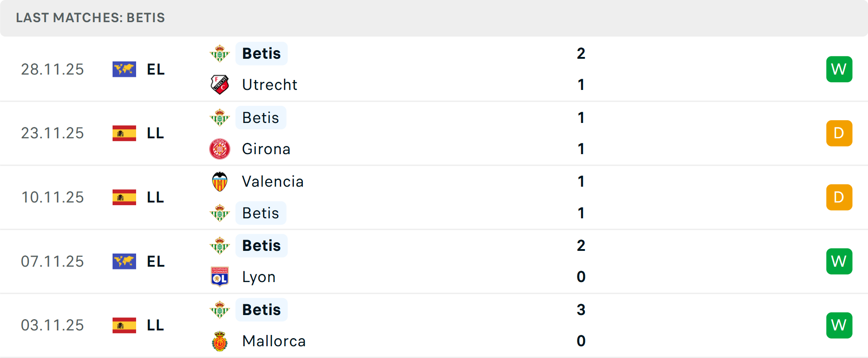The width and height of the screenshot is (868, 358).
Task: Click the green W badge for Lyon match
Action: pos(839,261)
